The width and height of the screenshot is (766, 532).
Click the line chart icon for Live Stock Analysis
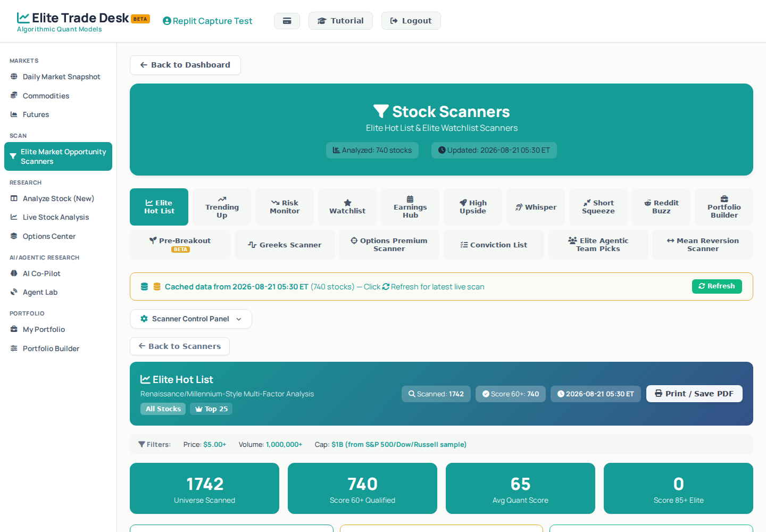pos(14,217)
